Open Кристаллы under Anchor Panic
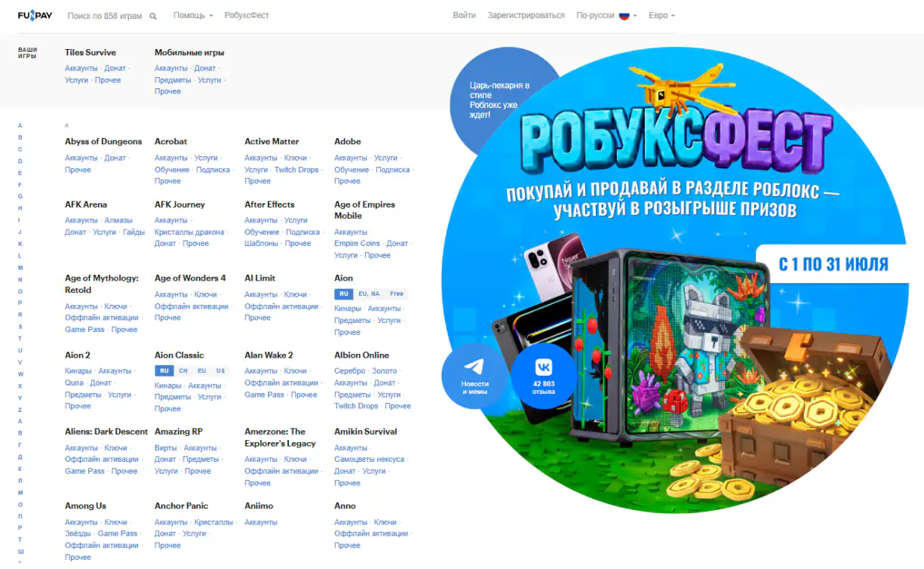Viewport: 924px width, 569px height. 213,522
